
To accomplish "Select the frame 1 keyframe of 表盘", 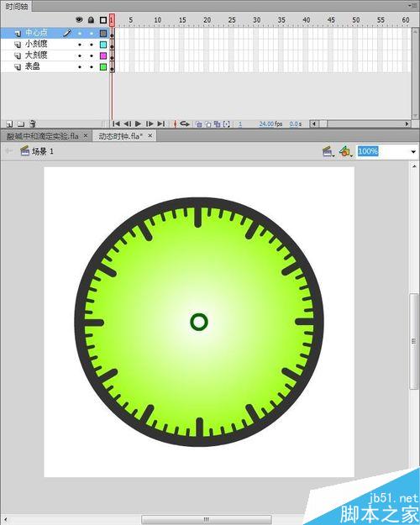I will coord(112,67).
